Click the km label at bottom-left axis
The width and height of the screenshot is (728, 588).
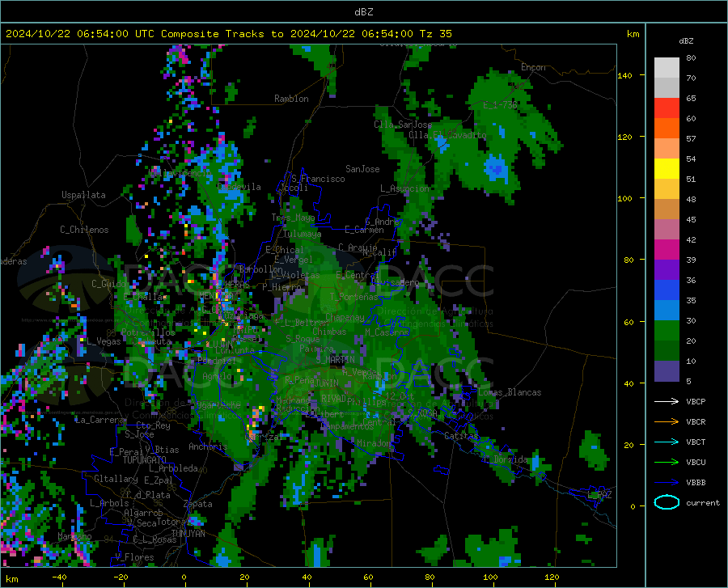(x=11, y=579)
